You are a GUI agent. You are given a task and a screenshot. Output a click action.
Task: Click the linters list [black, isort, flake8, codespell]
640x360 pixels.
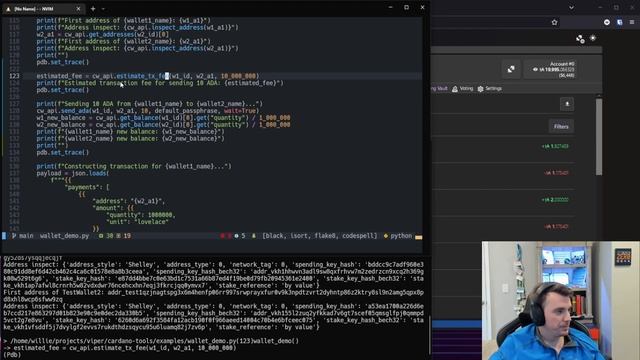[320, 236]
